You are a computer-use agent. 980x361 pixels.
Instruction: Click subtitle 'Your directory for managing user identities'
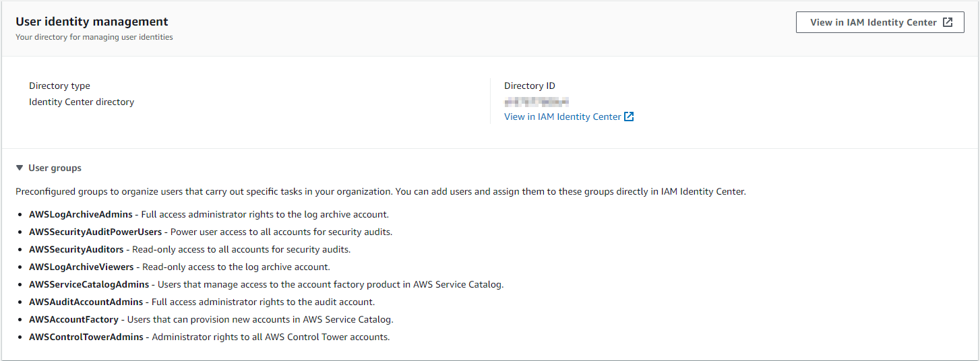click(94, 37)
